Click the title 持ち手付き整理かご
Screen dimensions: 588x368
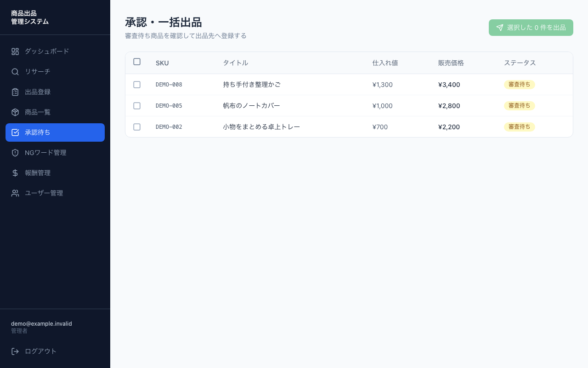(x=252, y=85)
